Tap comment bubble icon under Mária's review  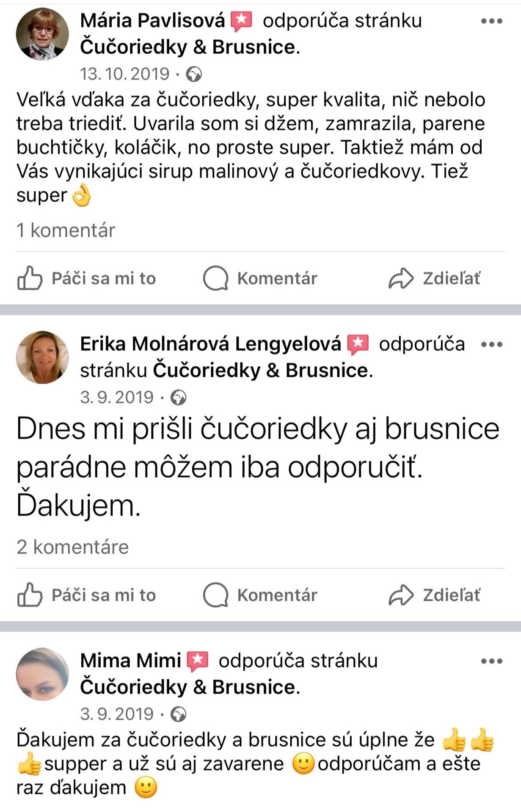(x=215, y=278)
